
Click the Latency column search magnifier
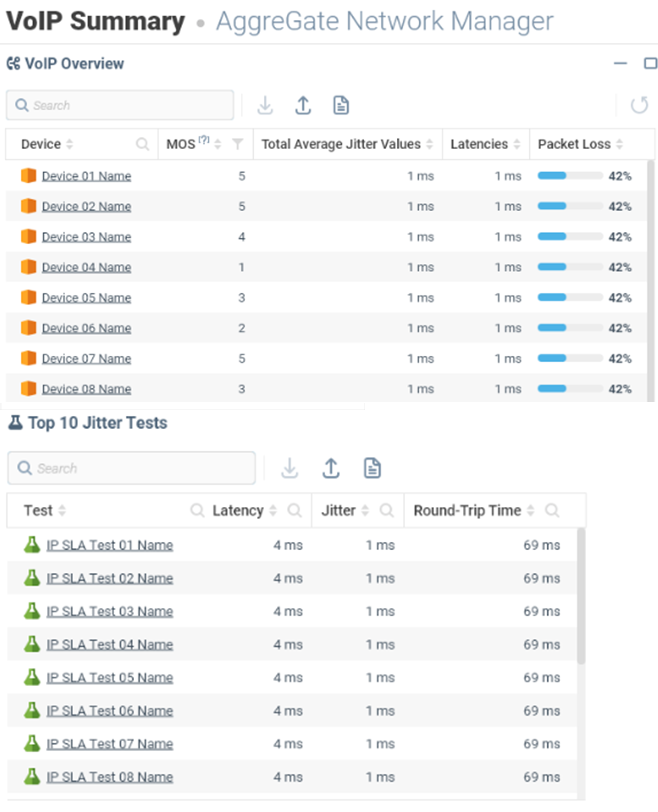coord(295,511)
